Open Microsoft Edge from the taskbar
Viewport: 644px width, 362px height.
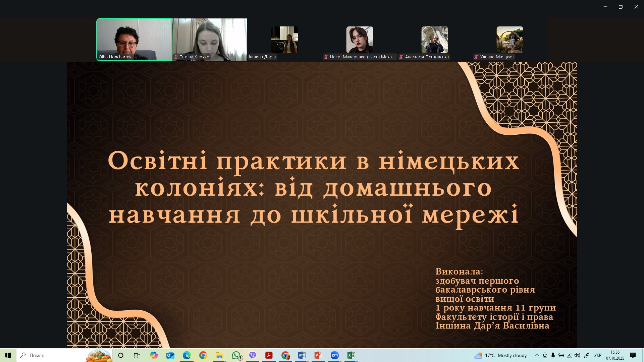coord(187,355)
